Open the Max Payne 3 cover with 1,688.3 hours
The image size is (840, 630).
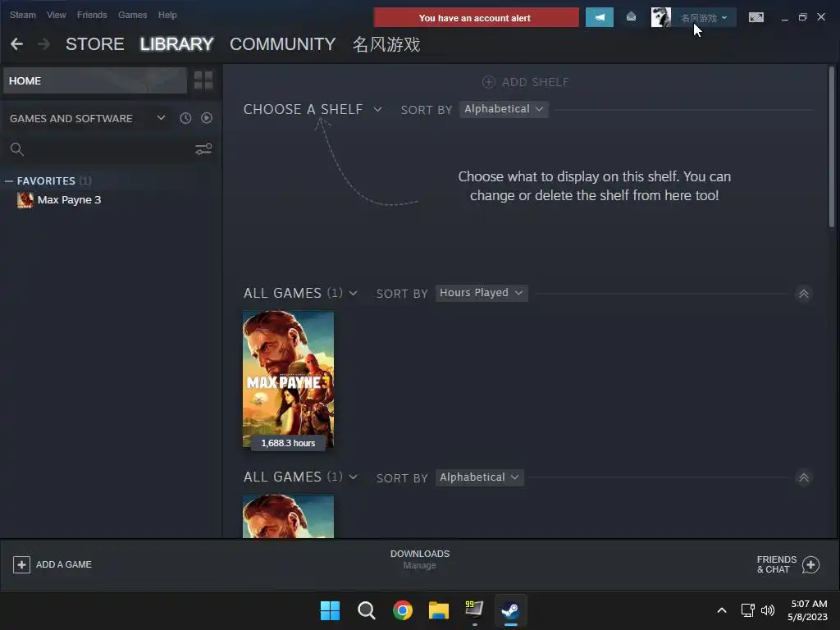pyautogui.click(x=288, y=380)
